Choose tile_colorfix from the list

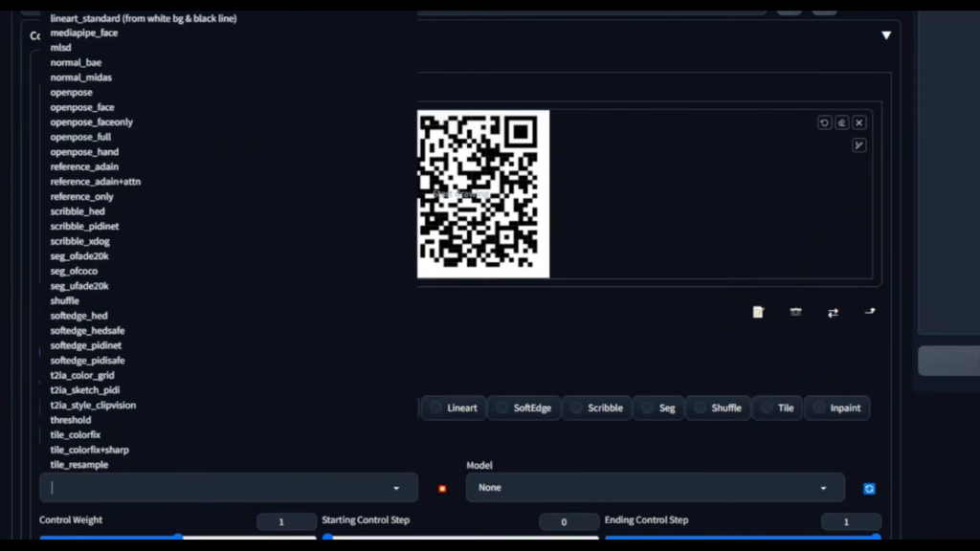[75, 435]
